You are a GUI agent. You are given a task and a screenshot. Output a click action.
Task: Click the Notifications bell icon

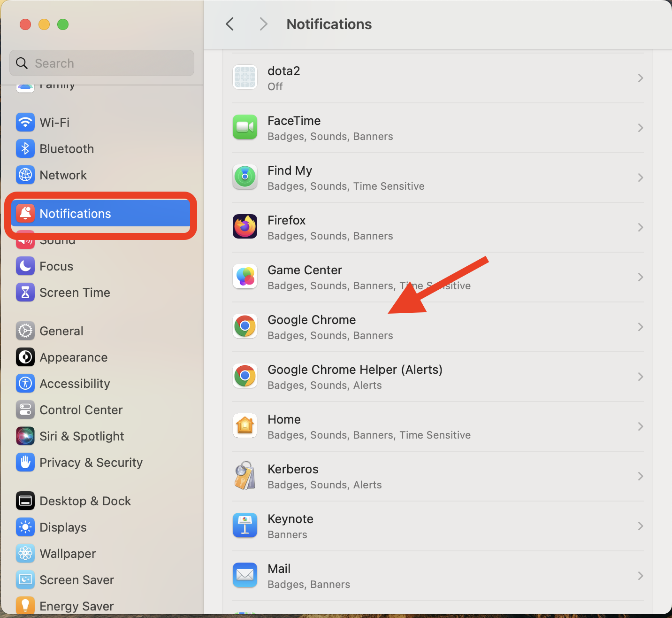(x=25, y=213)
